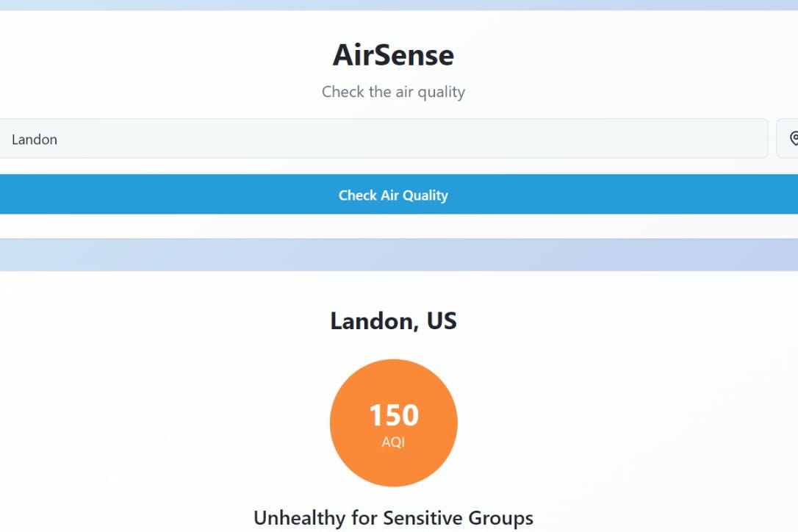Click the AQI label under 150

[x=393, y=442]
